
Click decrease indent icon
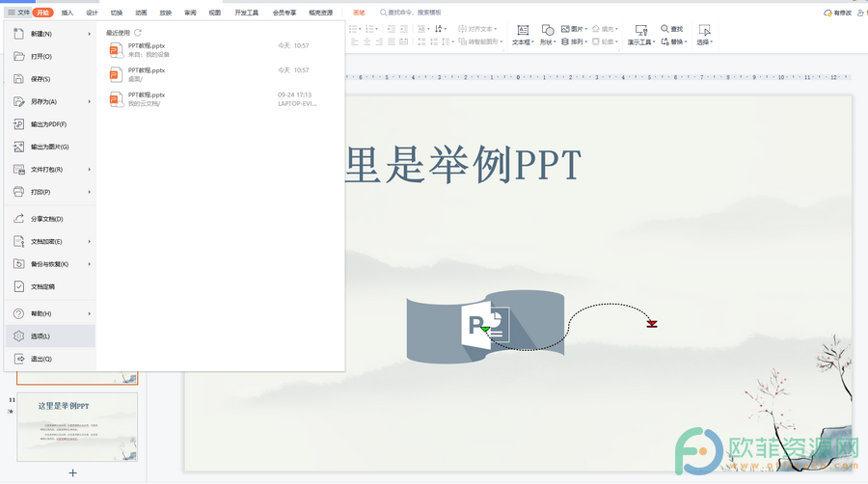(x=392, y=29)
